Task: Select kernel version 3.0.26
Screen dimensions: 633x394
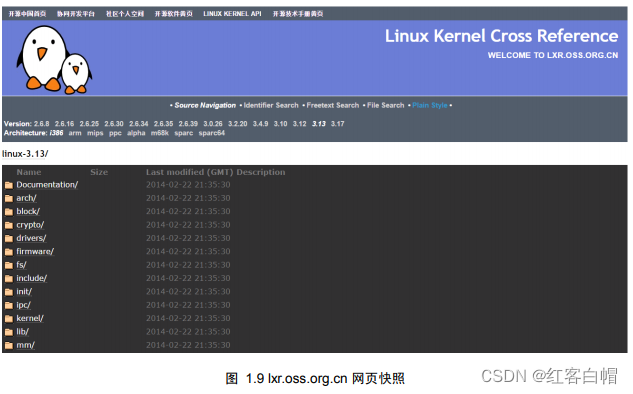Action: tap(213, 124)
